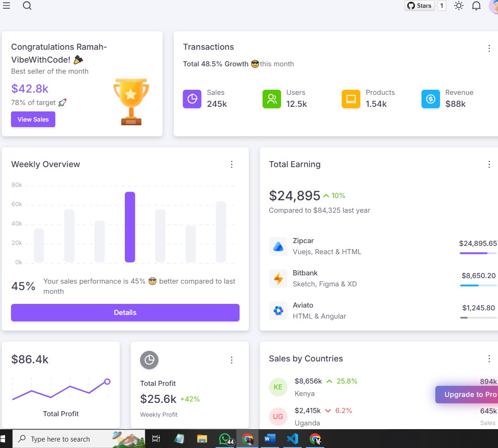Click the end point of Total Profit line chart
The height and width of the screenshot is (448, 498).
click(x=107, y=382)
